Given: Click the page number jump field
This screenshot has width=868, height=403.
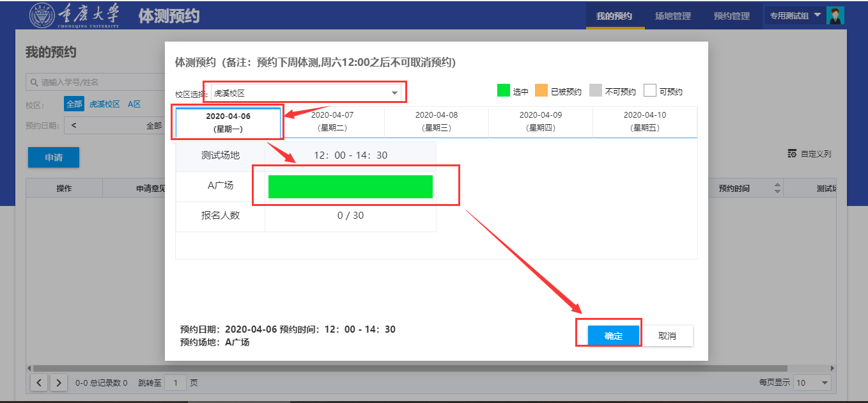Looking at the screenshot, I should click(x=176, y=383).
